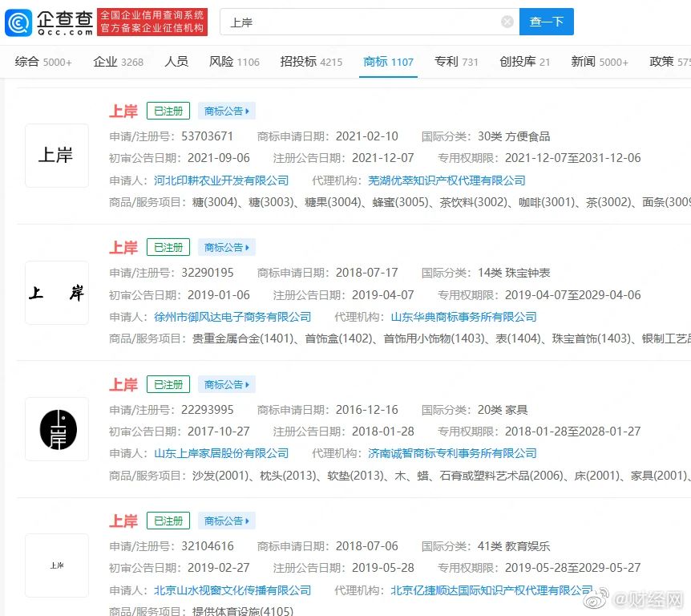Clear the search box with the X icon
The image size is (691, 616).
click(x=507, y=22)
